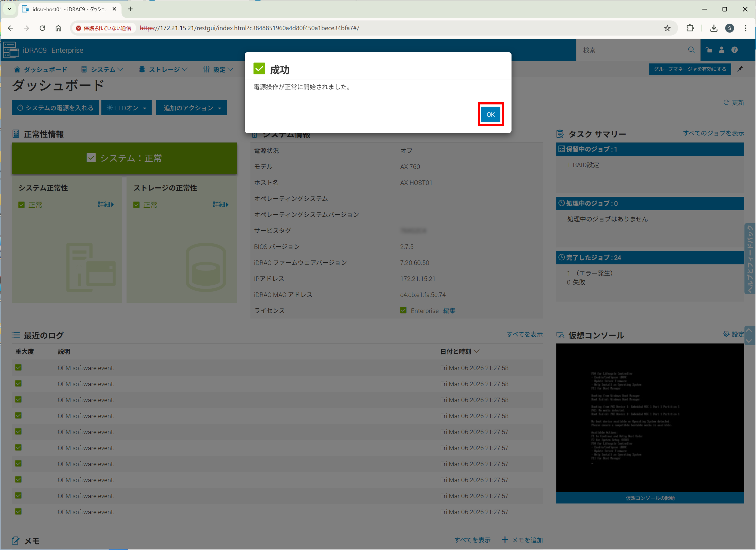Open the browser extensions puzzle icon
The height and width of the screenshot is (550, 756).
(x=690, y=28)
